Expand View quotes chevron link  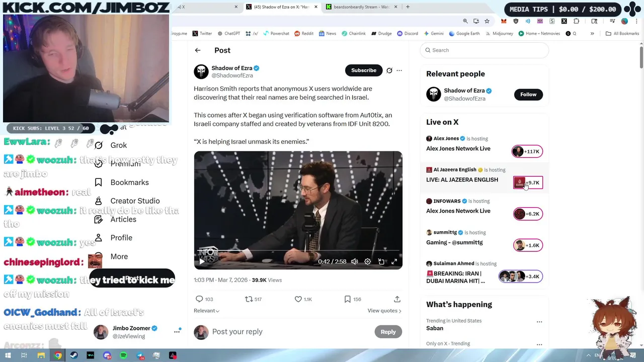pyautogui.click(x=384, y=311)
